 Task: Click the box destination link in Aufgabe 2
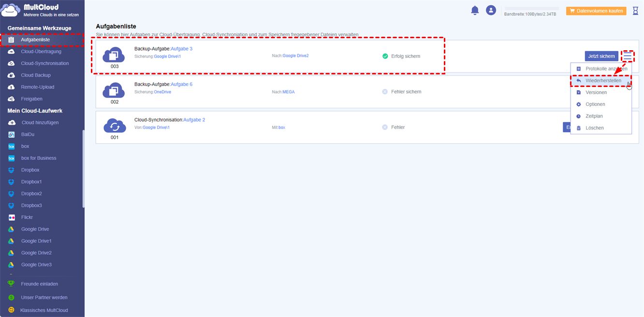(x=282, y=128)
